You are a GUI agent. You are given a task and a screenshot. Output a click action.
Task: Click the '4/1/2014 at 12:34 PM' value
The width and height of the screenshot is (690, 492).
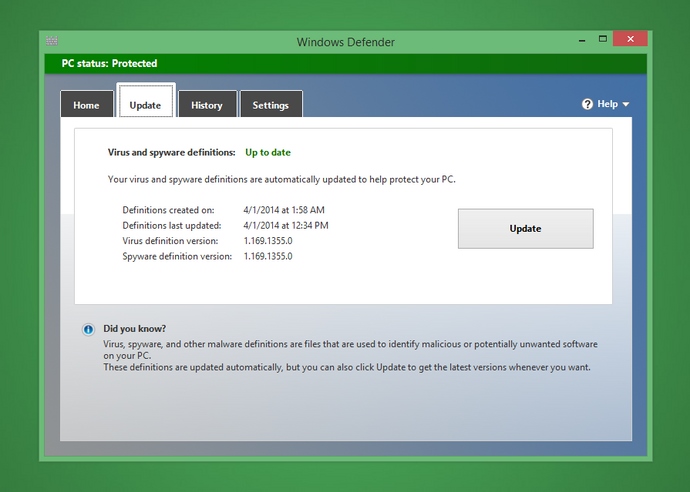(x=286, y=225)
